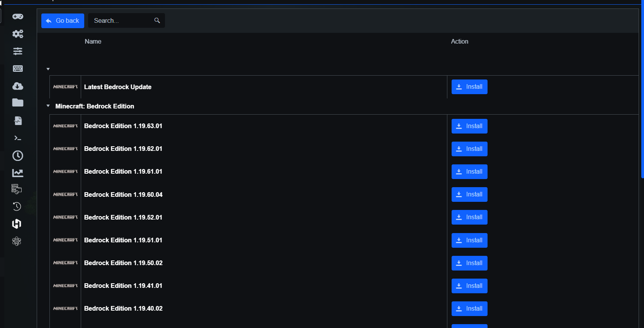Select Bedrock Edition 1.19.63.01 text
The image size is (644, 328).
tap(123, 126)
